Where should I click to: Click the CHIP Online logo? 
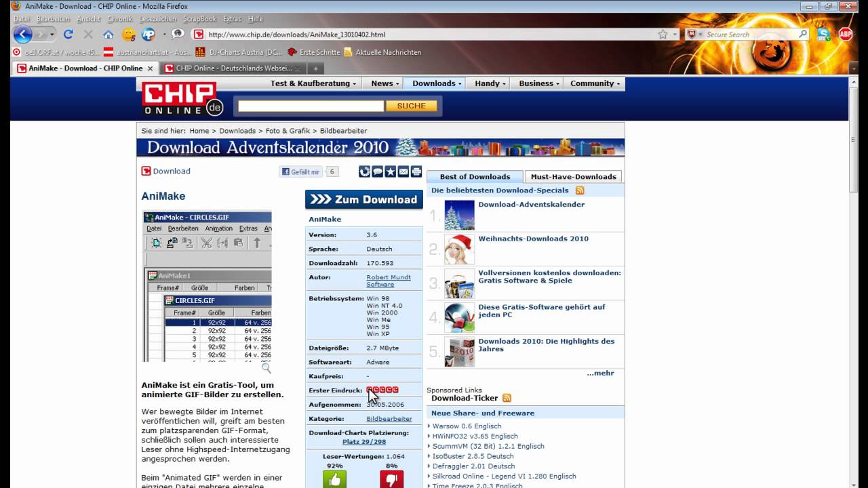click(182, 98)
